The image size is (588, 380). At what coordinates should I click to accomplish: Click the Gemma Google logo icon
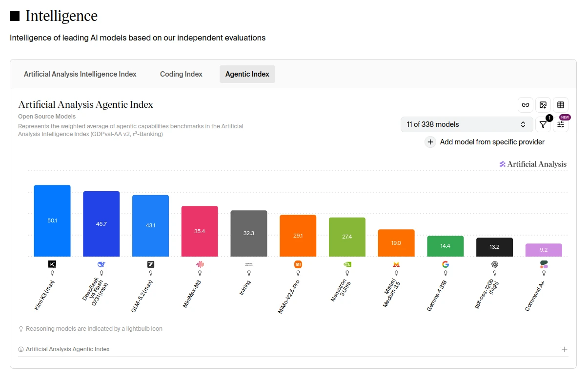(x=446, y=264)
